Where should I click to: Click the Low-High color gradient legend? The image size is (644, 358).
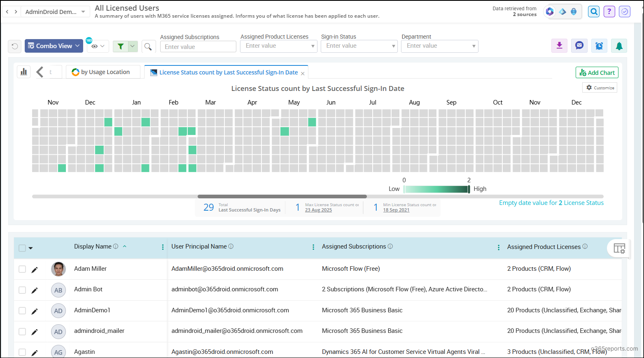pyautogui.click(x=436, y=189)
